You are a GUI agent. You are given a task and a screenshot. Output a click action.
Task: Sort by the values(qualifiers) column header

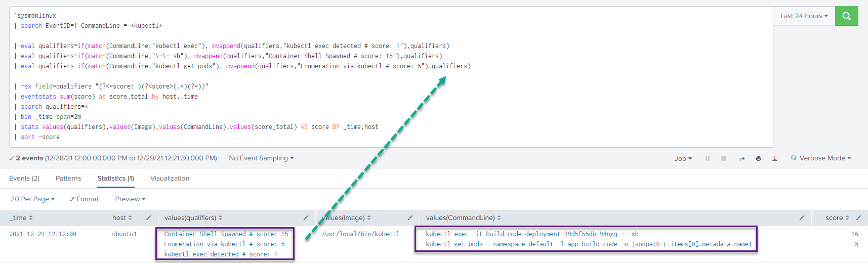pyautogui.click(x=193, y=218)
